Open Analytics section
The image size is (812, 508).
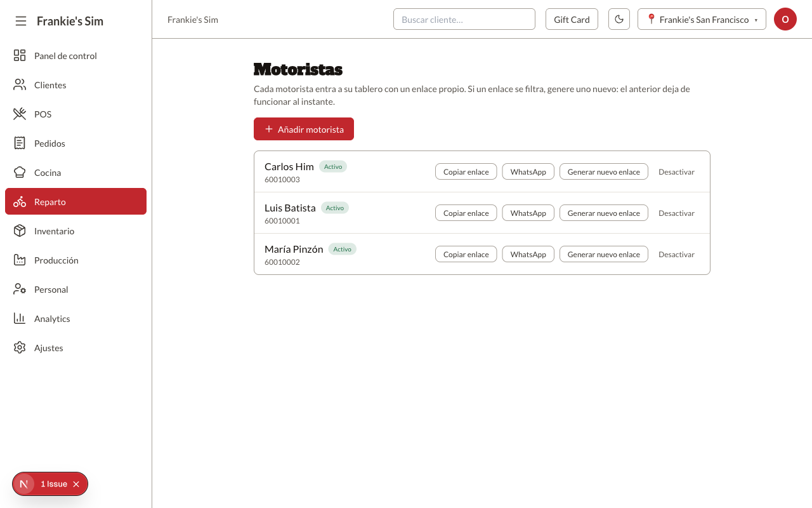(x=75, y=318)
